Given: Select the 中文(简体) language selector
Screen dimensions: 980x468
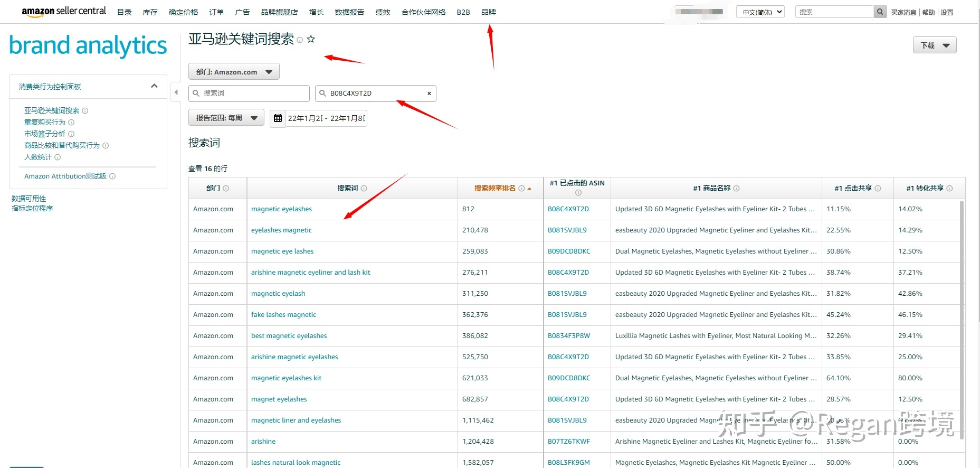Looking at the screenshot, I should pyautogui.click(x=760, y=12).
